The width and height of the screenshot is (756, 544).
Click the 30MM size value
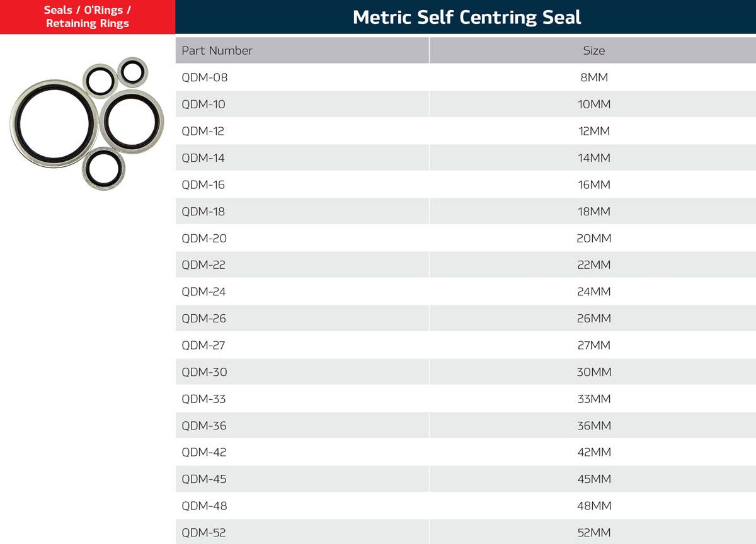pos(593,372)
